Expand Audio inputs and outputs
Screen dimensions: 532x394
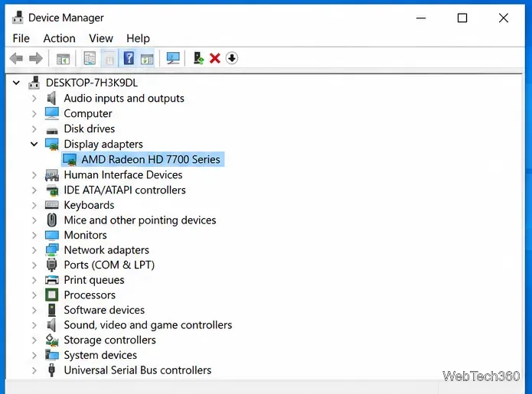click(x=34, y=99)
